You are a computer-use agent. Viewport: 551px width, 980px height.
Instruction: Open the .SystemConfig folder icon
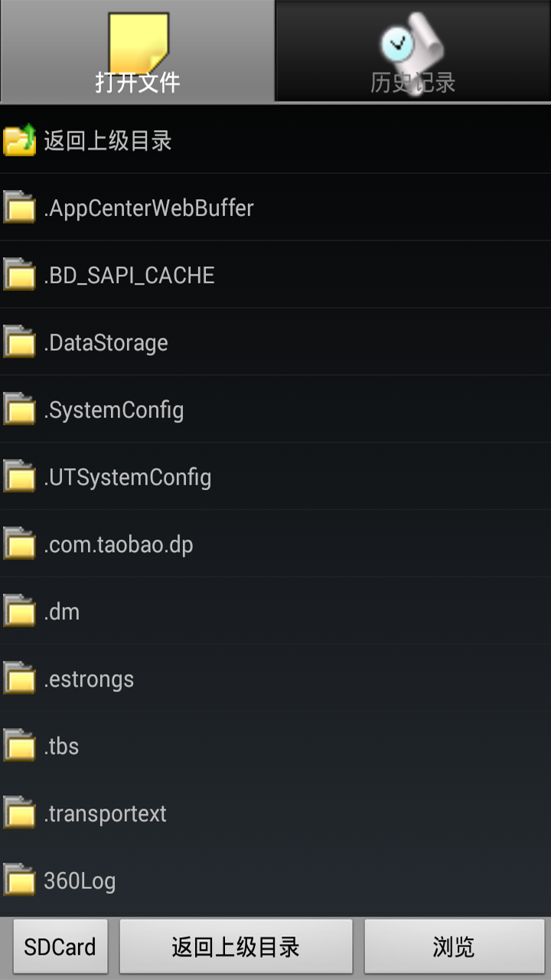20,410
